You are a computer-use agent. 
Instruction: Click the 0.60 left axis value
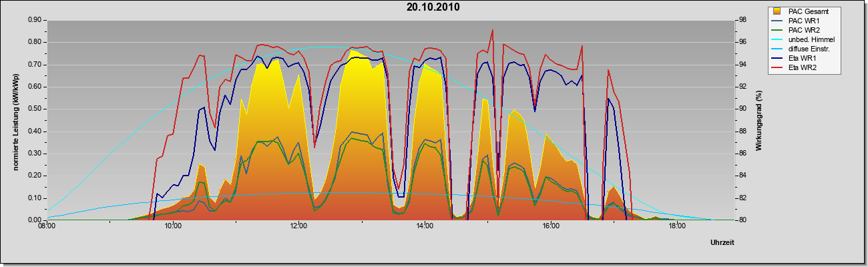[35, 87]
